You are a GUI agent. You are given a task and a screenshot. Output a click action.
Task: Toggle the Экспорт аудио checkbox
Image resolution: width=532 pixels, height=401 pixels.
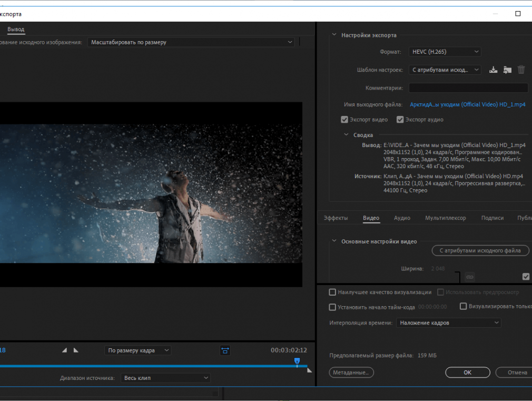click(400, 120)
